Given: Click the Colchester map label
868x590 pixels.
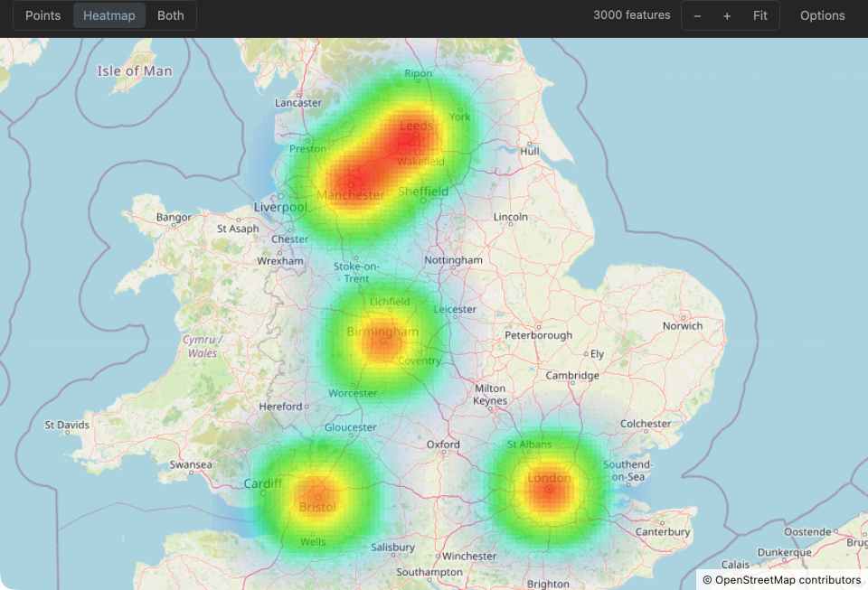Looking at the screenshot, I should pyautogui.click(x=646, y=424).
